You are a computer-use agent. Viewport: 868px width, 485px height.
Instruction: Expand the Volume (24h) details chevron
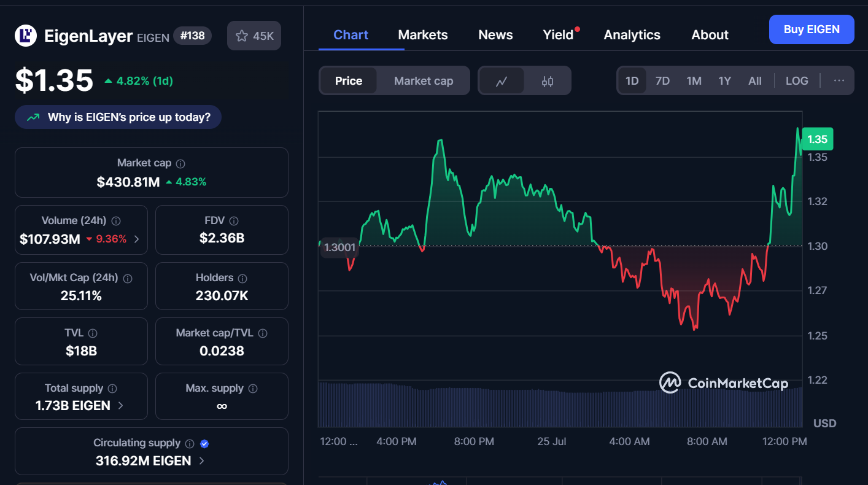coord(136,239)
